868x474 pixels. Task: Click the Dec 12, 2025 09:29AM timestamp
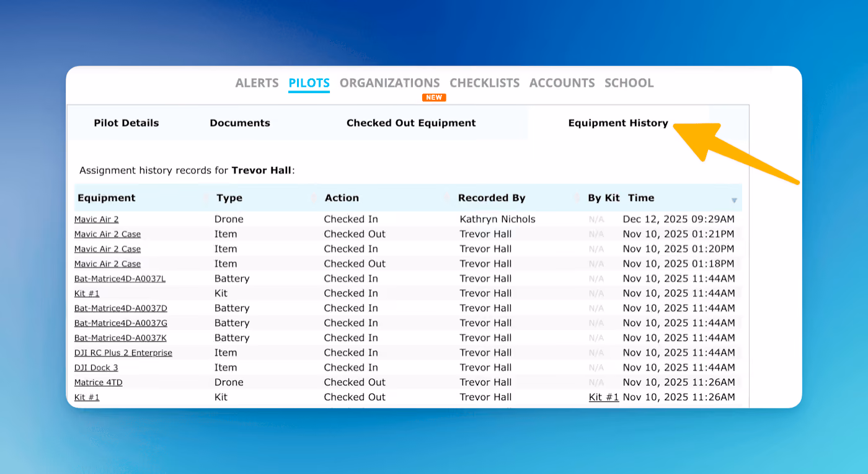pyautogui.click(x=679, y=219)
